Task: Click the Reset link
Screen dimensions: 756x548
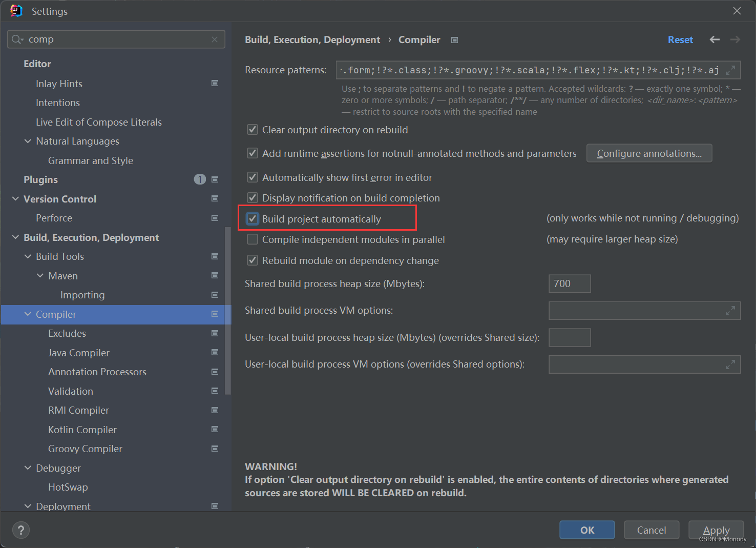Action: tap(680, 39)
